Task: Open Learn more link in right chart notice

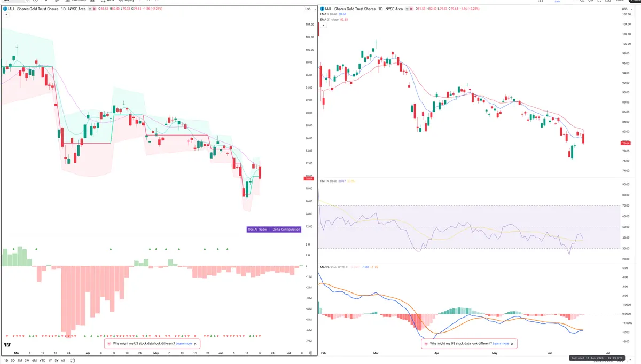Action: 501,344
